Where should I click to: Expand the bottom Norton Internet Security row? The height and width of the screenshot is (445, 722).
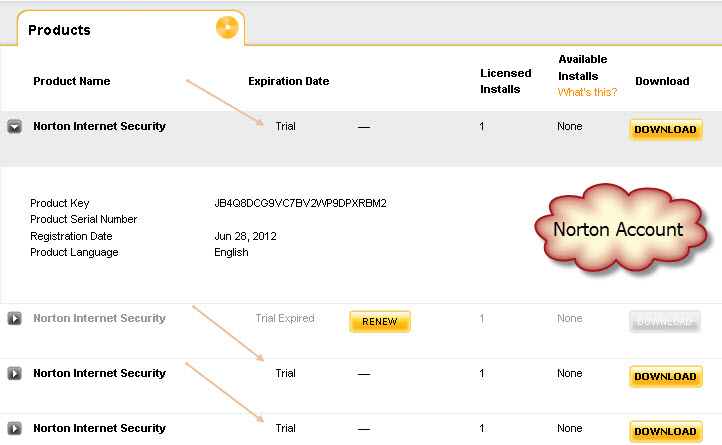[x=15, y=428]
